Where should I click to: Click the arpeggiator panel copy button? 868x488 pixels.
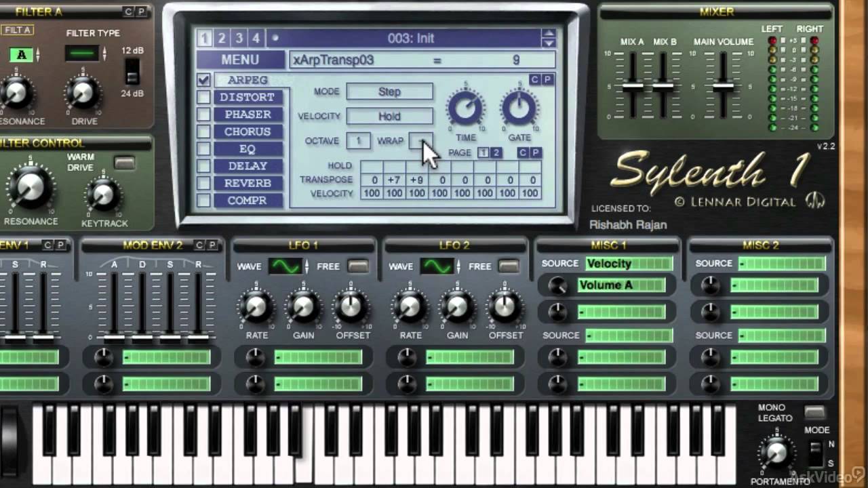point(534,79)
